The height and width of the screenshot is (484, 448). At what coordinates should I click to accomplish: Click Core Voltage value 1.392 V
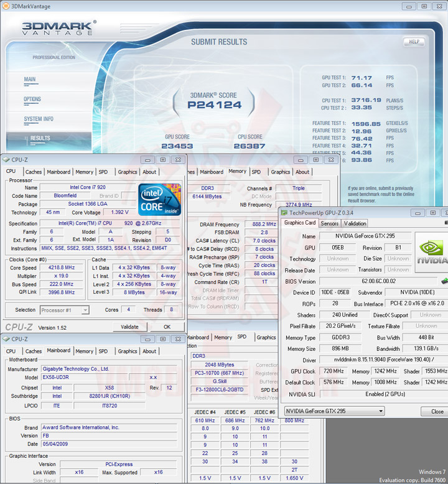click(120, 212)
